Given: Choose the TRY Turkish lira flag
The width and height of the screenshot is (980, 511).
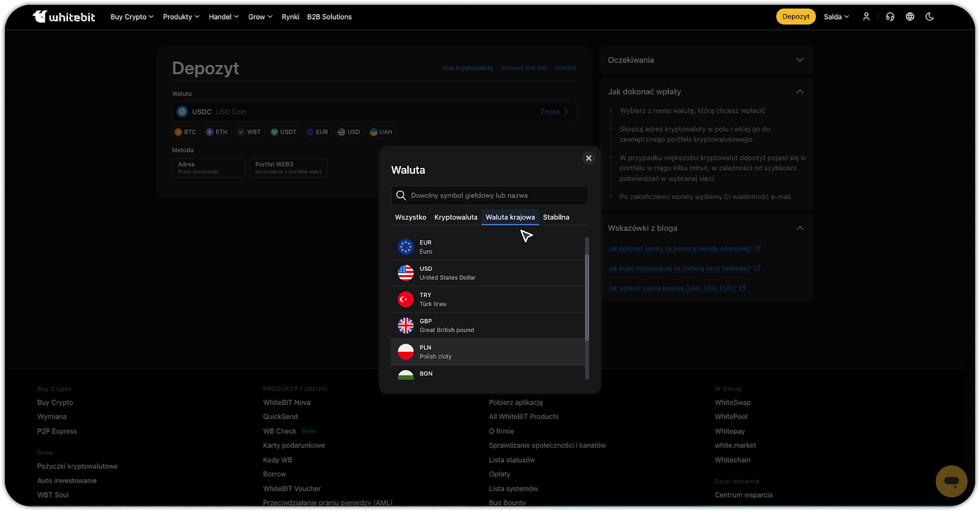Looking at the screenshot, I should [x=406, y=300].
